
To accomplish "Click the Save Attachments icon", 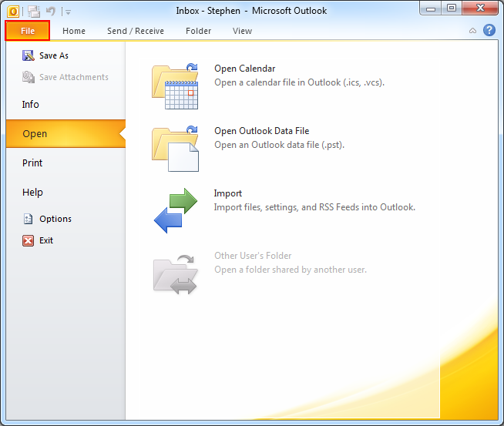I will 29,77.
